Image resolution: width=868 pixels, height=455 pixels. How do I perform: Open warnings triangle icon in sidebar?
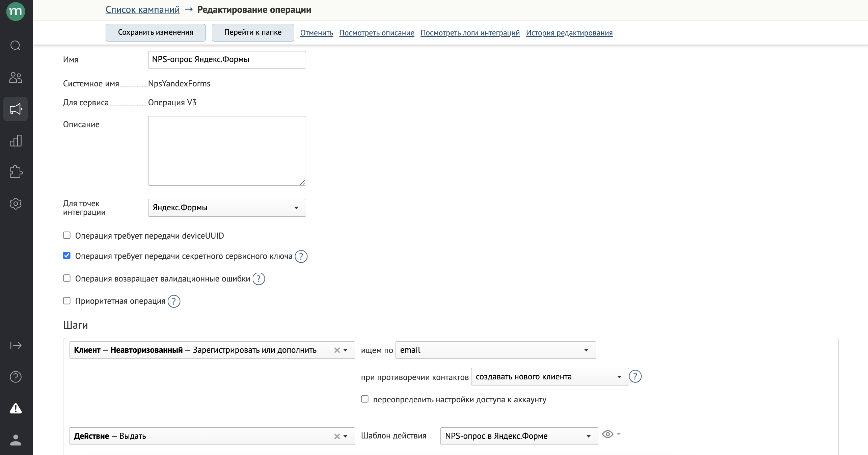point(16,408)
